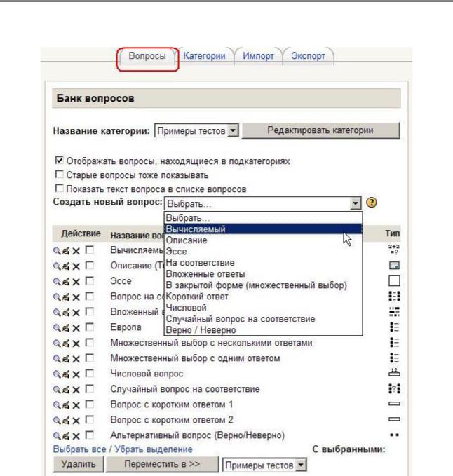Select checkbox for Числовой вопрос
453x476 pixels.
point(89,374)
